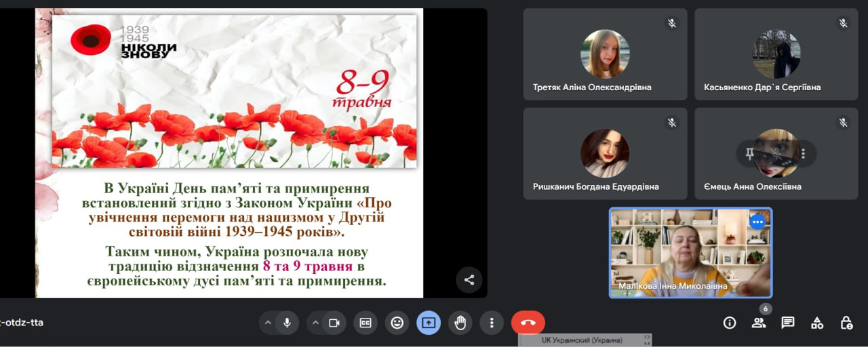Screen dimensions: 868x347
Task: Open microphone audio settings chevron
Action: coord(268,323)
